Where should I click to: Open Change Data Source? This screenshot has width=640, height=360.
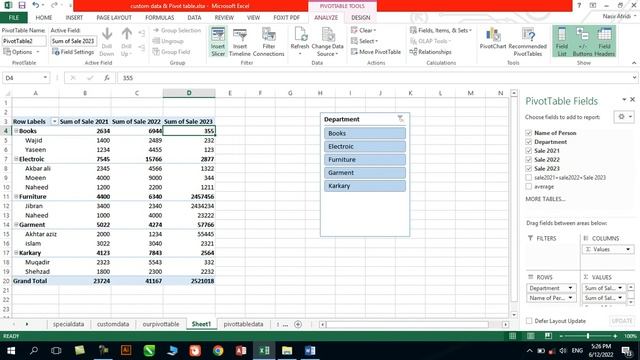coord(327,41)
